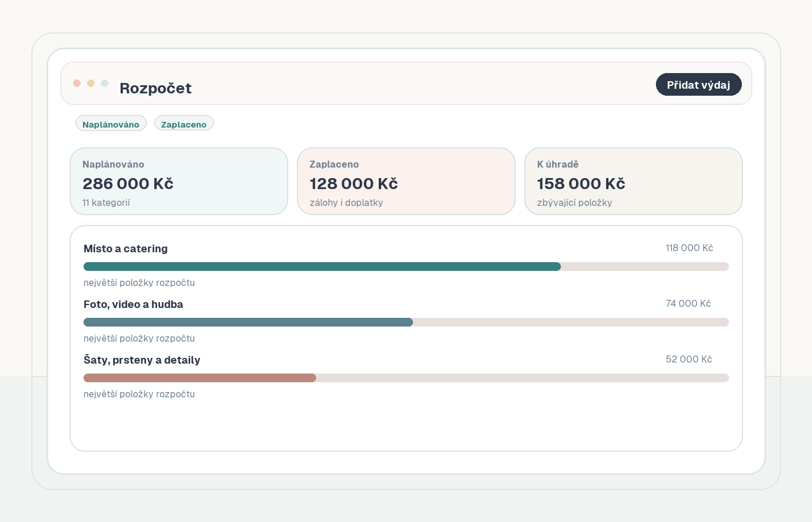Image resolution: width=812 pixels, height=522 pixels.
Task: Select the Naplánováno filter chip
Action: coord(111,124)
